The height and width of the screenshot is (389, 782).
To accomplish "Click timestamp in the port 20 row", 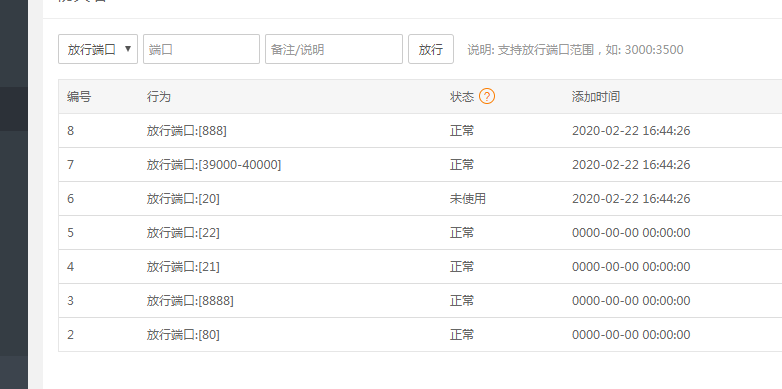I will click(x=631, y=198).
